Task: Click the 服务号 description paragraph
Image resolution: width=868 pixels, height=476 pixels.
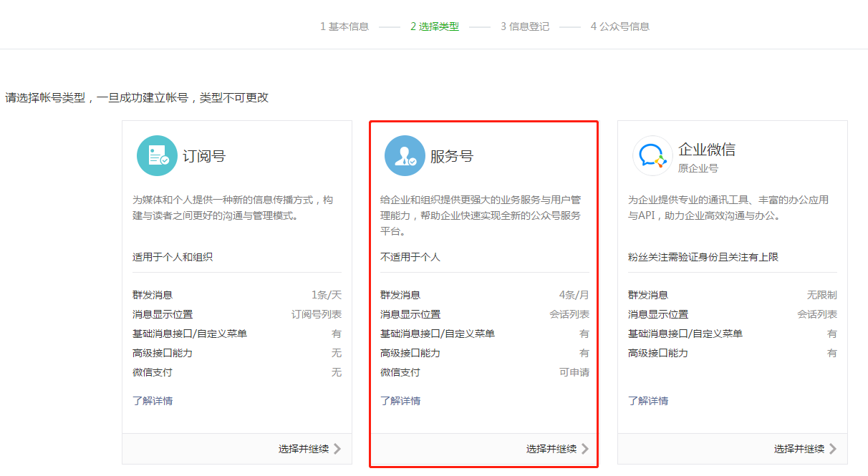Action: (x=481, y=215)
